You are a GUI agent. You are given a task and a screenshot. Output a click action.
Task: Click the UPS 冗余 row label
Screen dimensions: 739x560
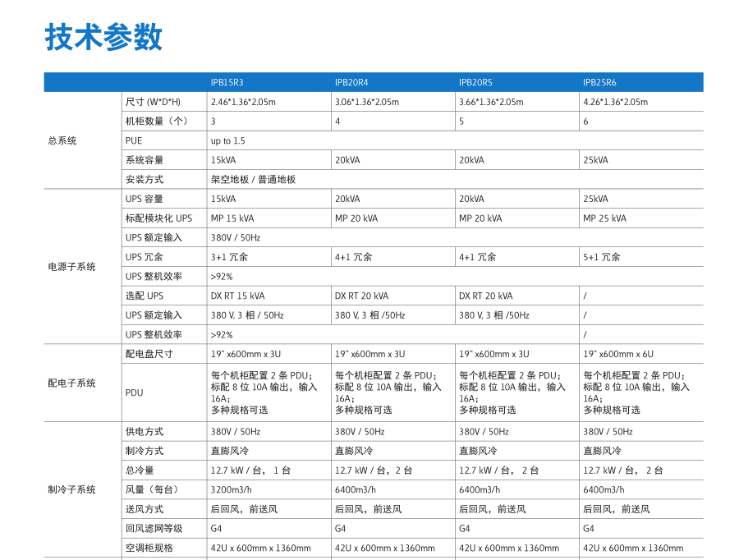click(145, 257)
